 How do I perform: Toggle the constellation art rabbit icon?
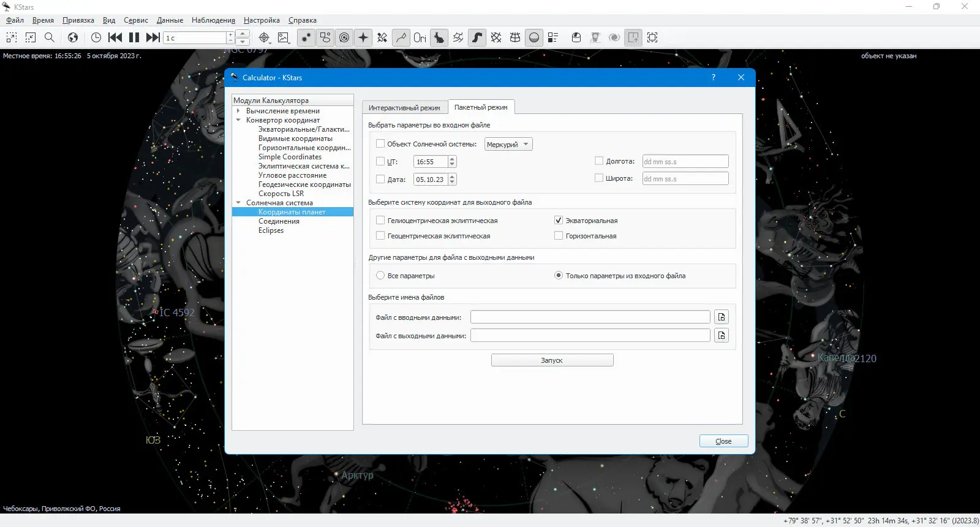point(439,37)
